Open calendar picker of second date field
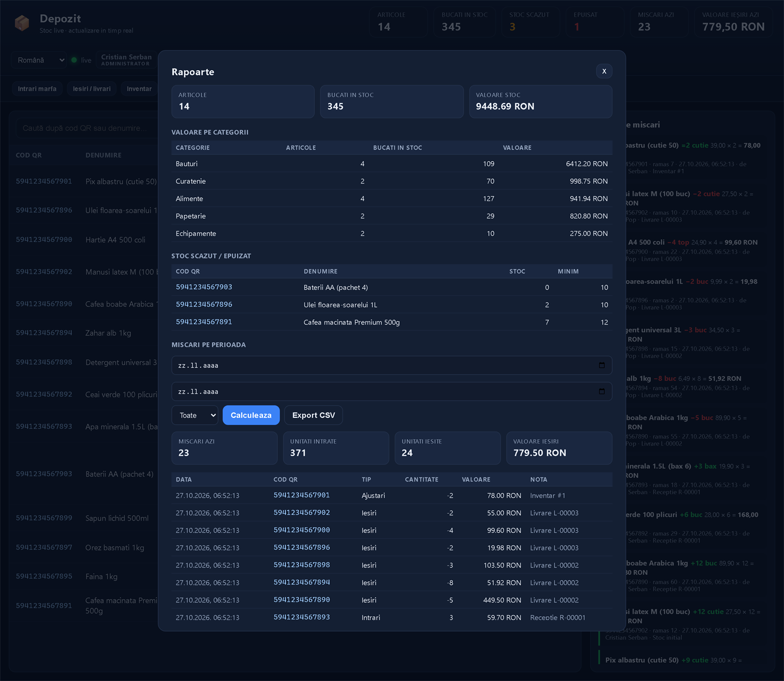Image resolution: width=784 pixels, height=681 pixels. pos(602,391)
